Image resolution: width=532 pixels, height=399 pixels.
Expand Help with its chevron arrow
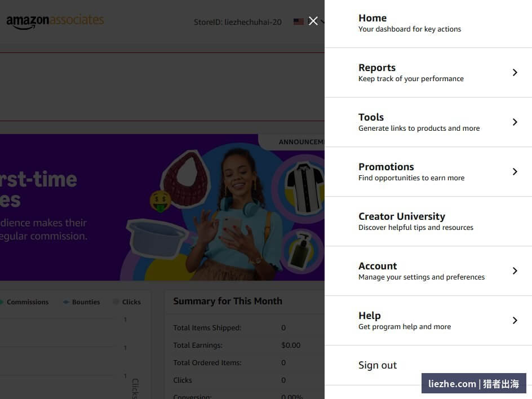click(x=515, y=320)
